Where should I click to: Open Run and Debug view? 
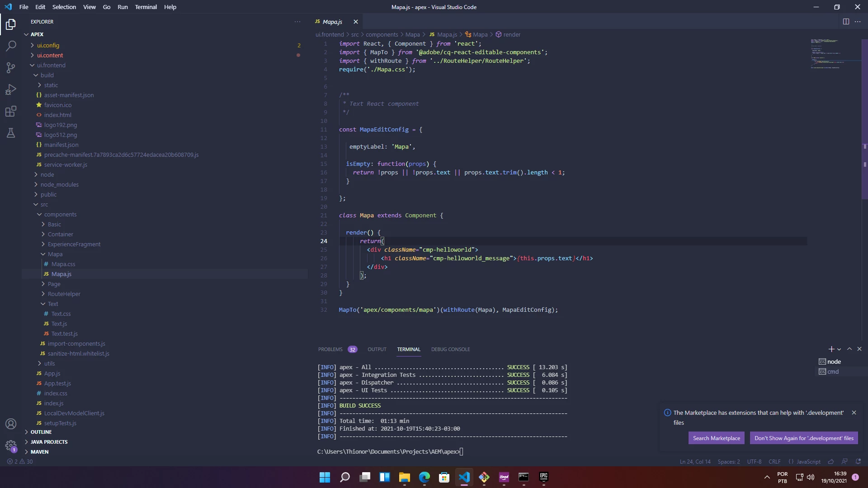(11, 89)
